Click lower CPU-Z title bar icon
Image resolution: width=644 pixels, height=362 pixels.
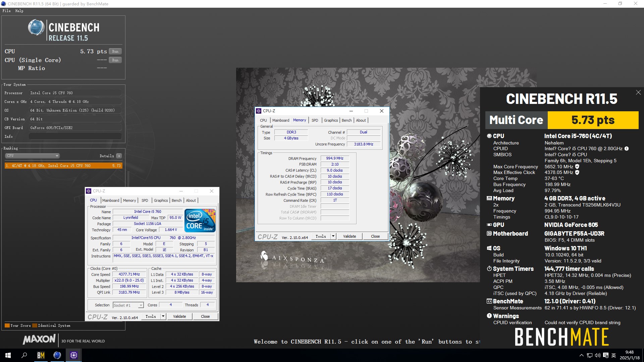point(89,191)
